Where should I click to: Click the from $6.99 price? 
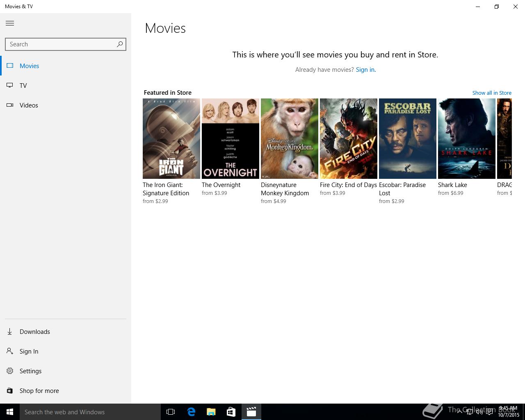[x=451, y=193]
